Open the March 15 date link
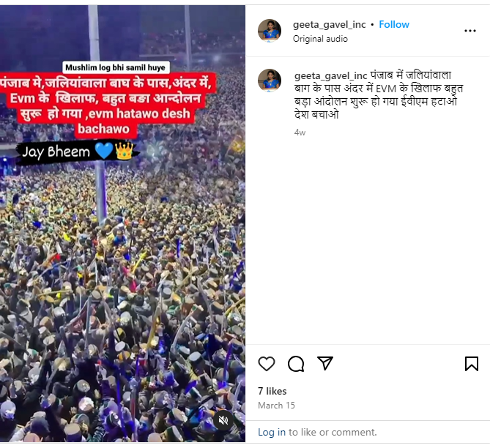Viewport: 490px width, 448px height. (276, 406)
